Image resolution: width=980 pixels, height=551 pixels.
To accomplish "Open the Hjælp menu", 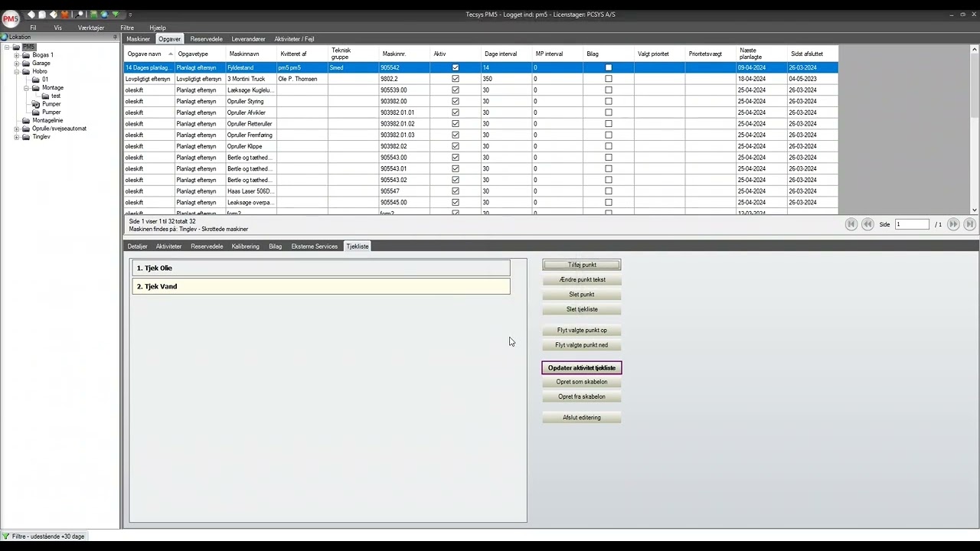I will (158, 28).
